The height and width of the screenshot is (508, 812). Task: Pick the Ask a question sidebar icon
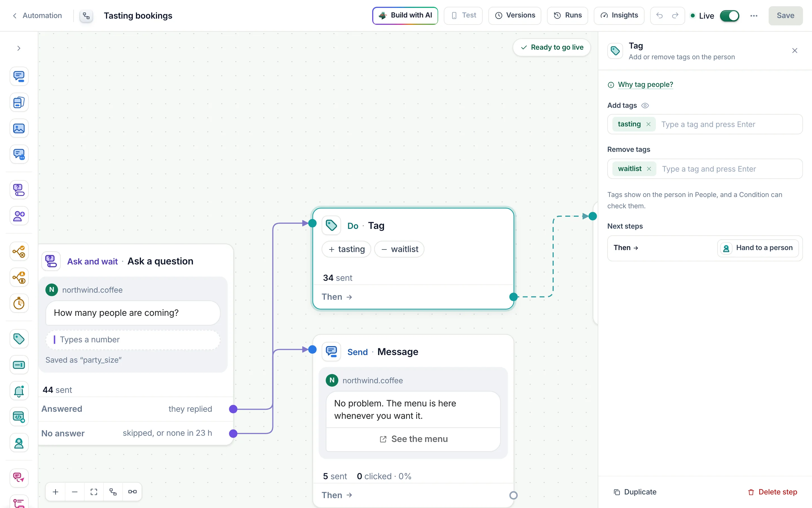point(19,190)
